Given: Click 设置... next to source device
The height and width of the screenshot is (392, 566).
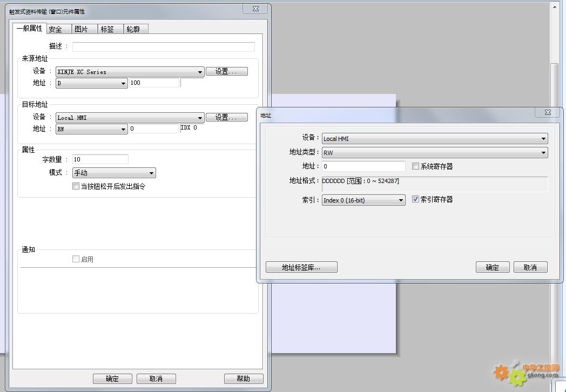Looking at the screenshot, I should click(226, 71).
